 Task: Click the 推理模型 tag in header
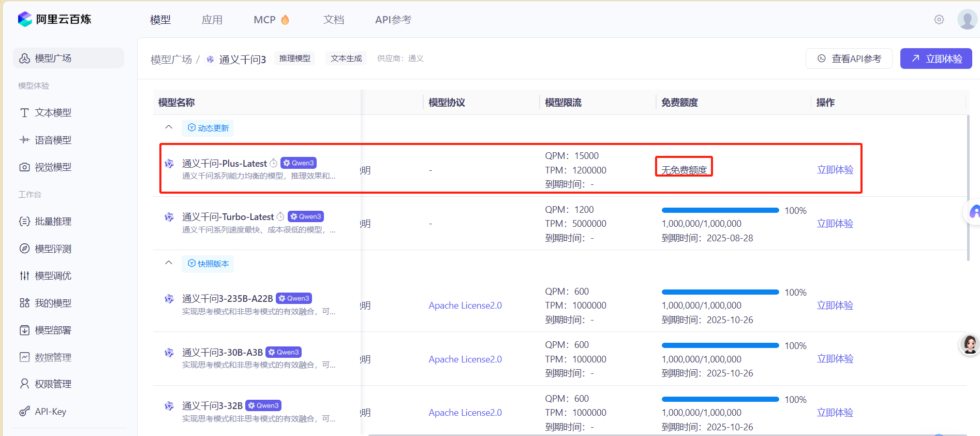(295, 59)
